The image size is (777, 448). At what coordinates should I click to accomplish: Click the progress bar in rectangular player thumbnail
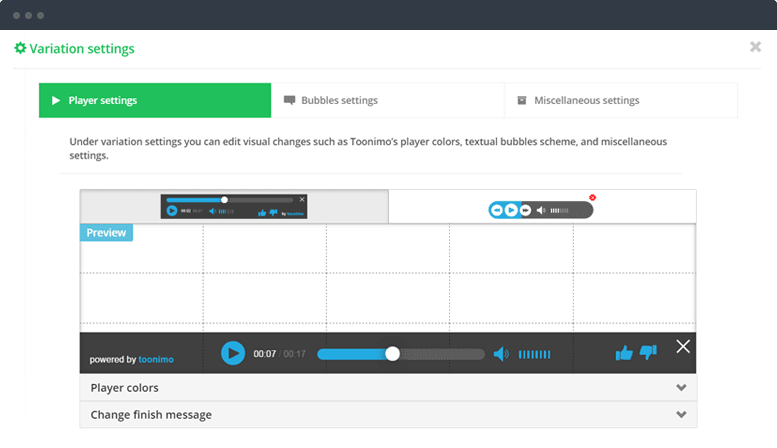[x=229, y=200]
